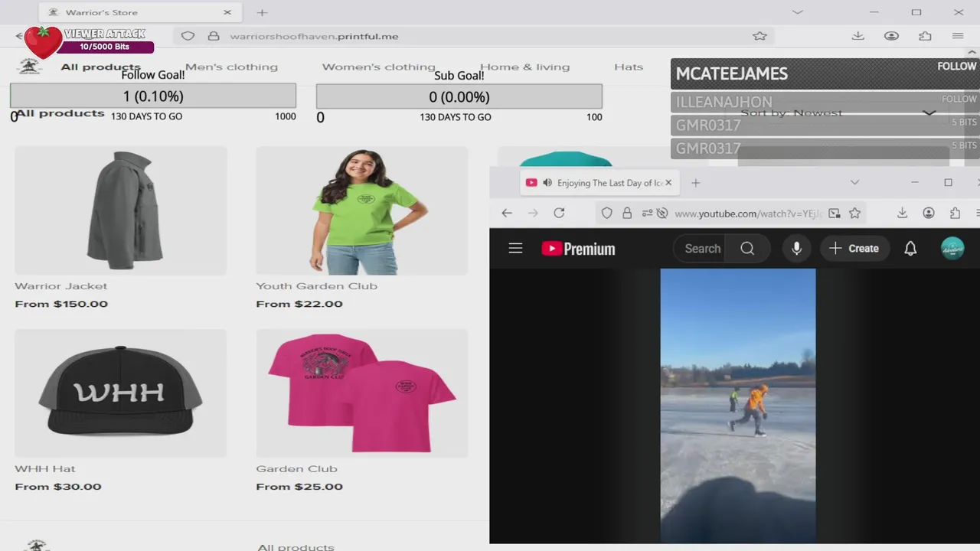Open YouTube notifications bell
Image resolution: width=980 pixels, height=551 pixels.
click(910, 248)
